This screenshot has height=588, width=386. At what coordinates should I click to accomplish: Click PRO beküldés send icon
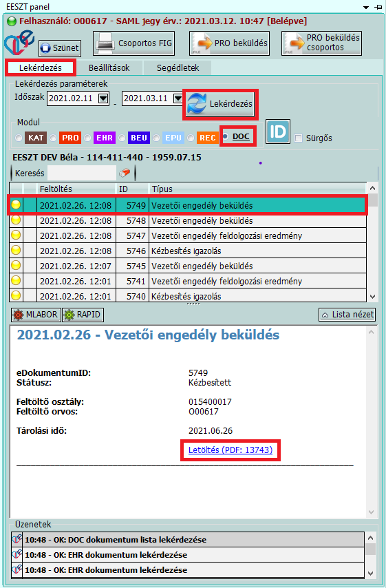(229, 43)
